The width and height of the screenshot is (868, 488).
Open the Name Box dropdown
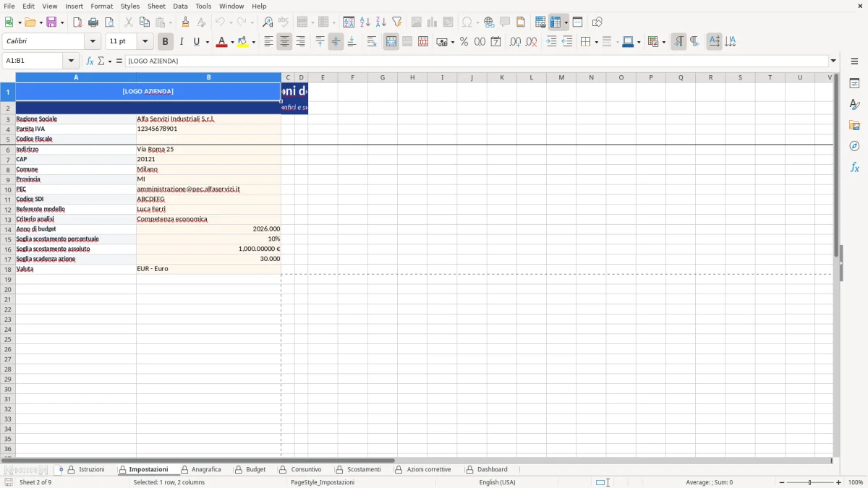tap(71, 61)
